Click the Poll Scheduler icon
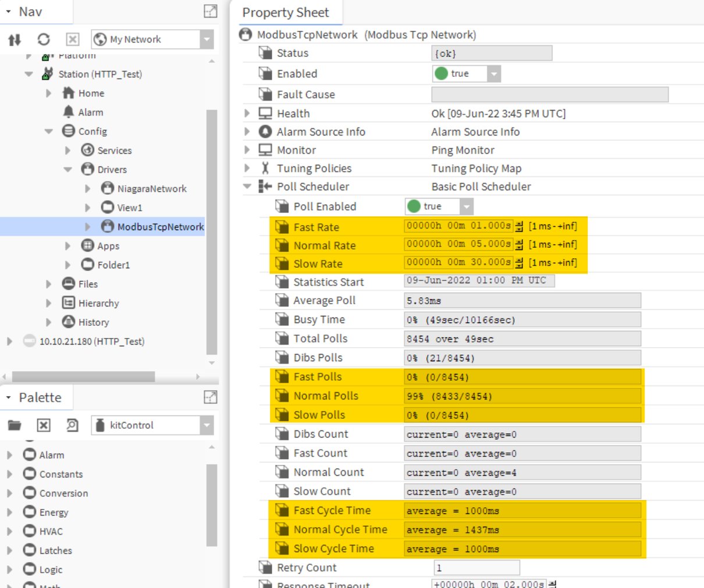This screenshot has width=704, height=588. tap(265, 187)
